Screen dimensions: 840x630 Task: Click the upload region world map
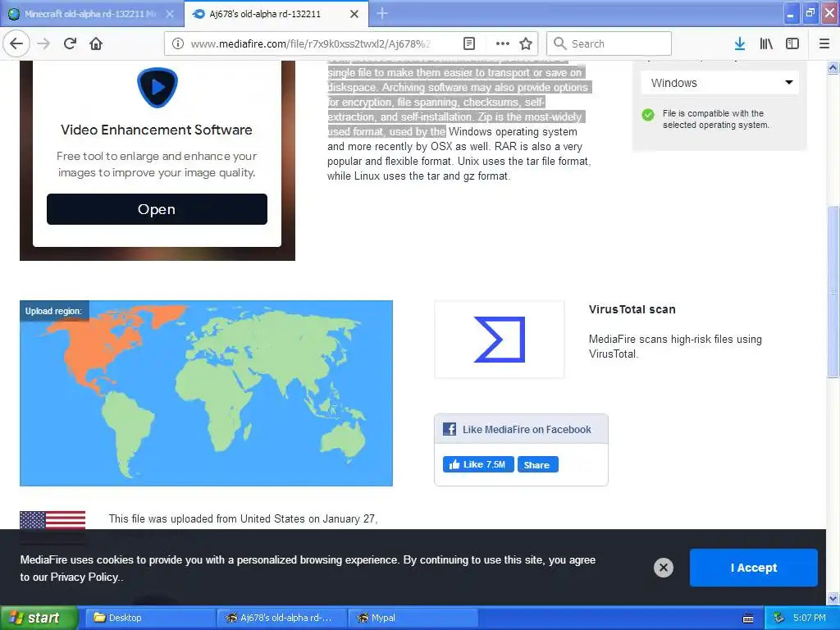coord(206,393)
